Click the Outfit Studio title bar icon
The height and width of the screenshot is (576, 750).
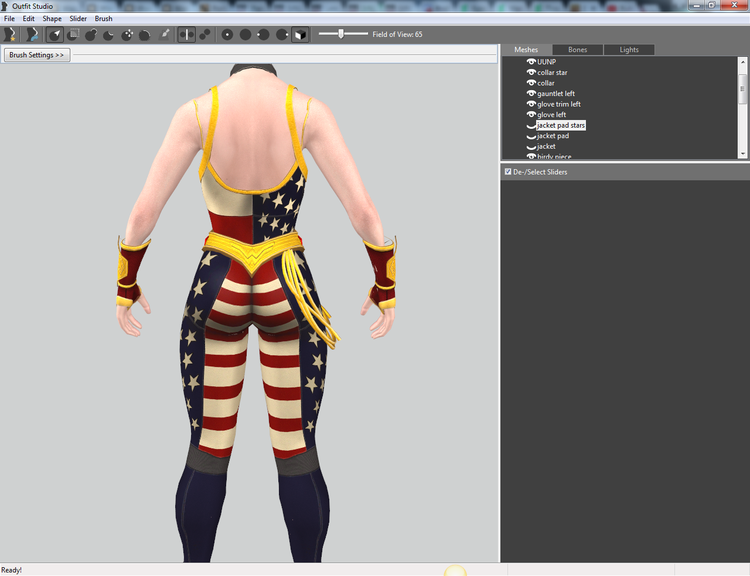(x=5, y=6)
